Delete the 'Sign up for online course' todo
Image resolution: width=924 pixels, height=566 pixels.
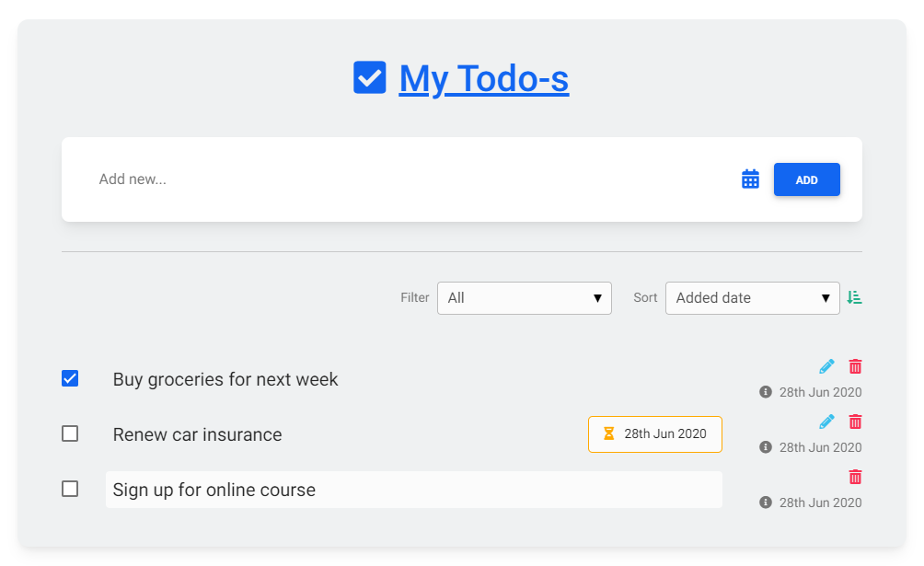855,477
